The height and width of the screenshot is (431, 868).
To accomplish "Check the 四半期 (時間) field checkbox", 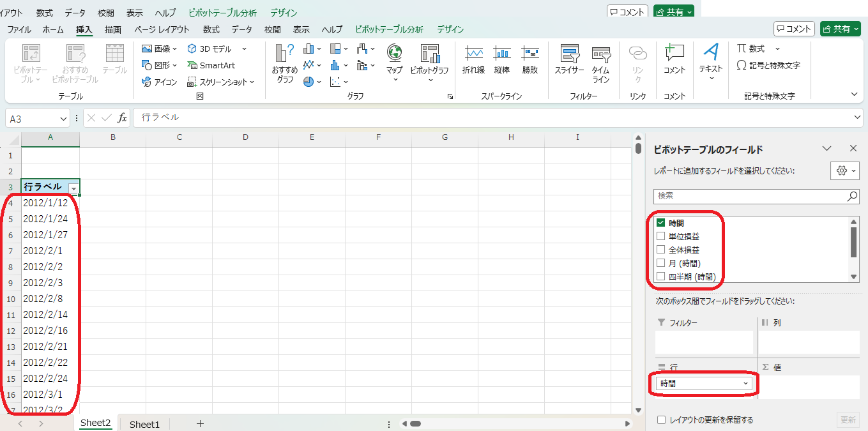I will pos(661,276).
